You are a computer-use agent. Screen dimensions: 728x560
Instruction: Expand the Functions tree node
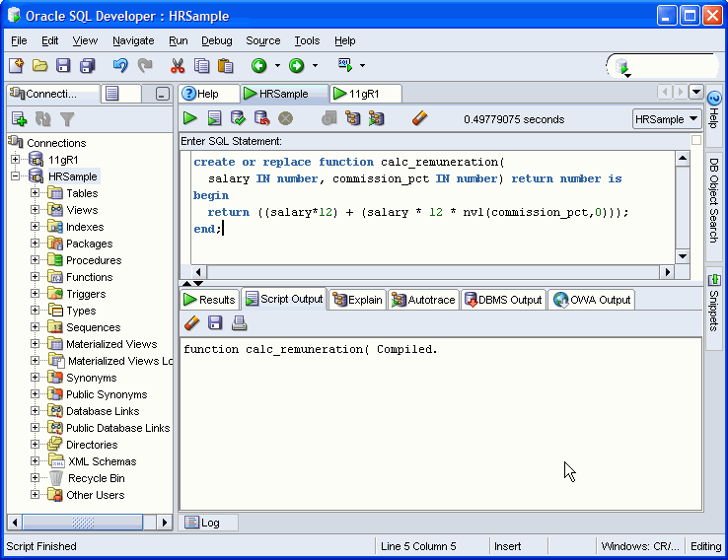coord(36,277)
